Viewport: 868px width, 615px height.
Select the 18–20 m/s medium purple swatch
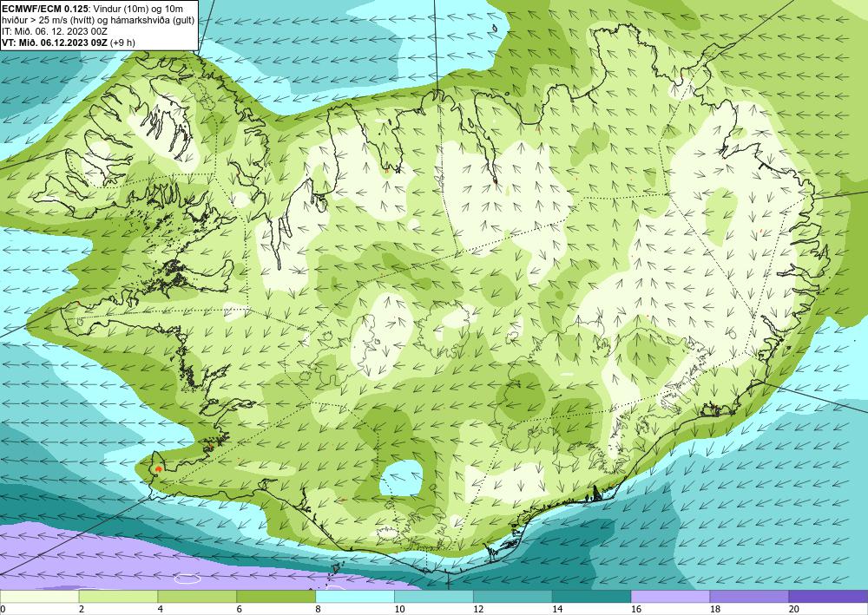[x=749, y=597]
